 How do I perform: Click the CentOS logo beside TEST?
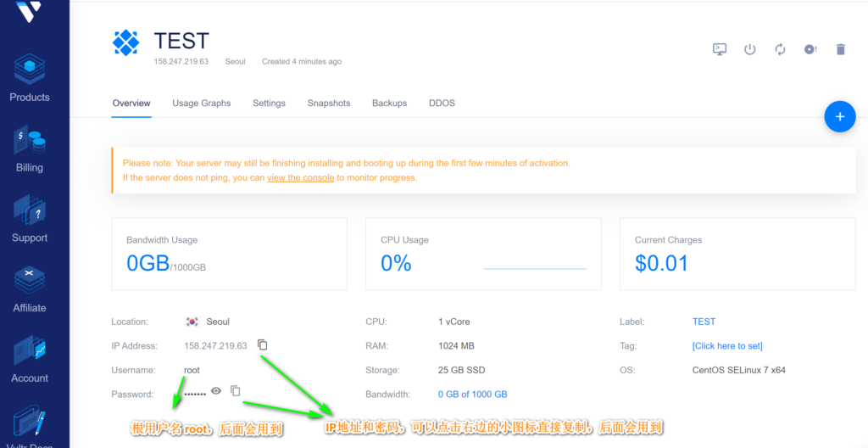126,42
